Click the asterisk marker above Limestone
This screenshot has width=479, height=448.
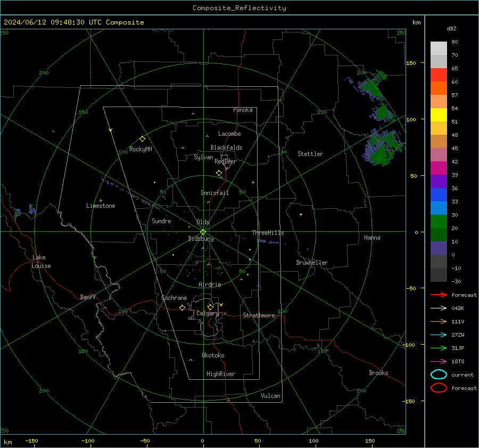[101, 201]
